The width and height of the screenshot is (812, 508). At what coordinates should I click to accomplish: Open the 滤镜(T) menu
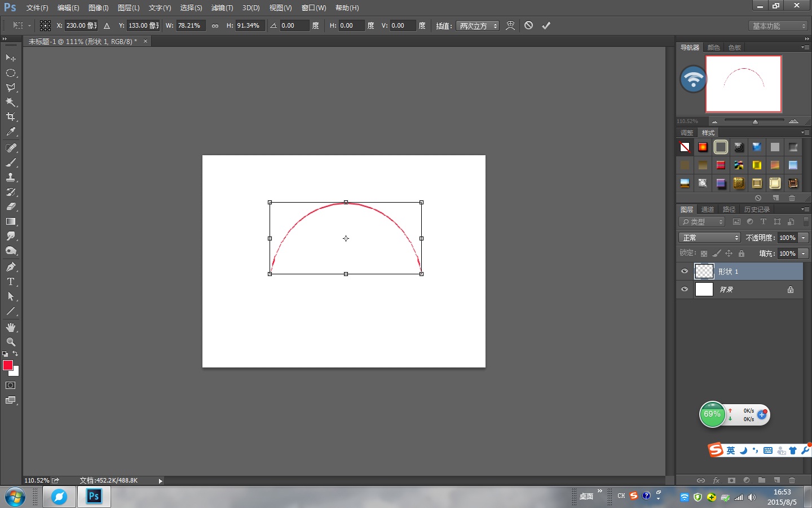pos(222,8)
